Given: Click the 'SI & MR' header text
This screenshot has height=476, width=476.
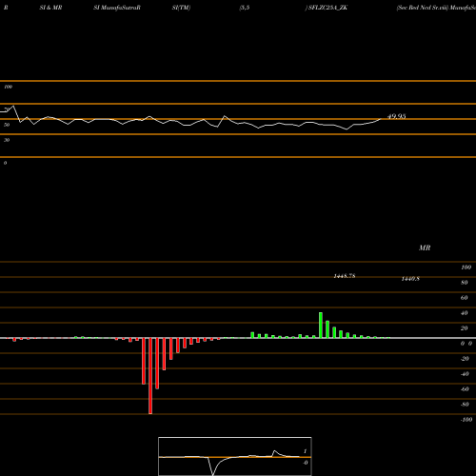Looking at the screenshot, I should pyautogui.click(x=50, y=8).
